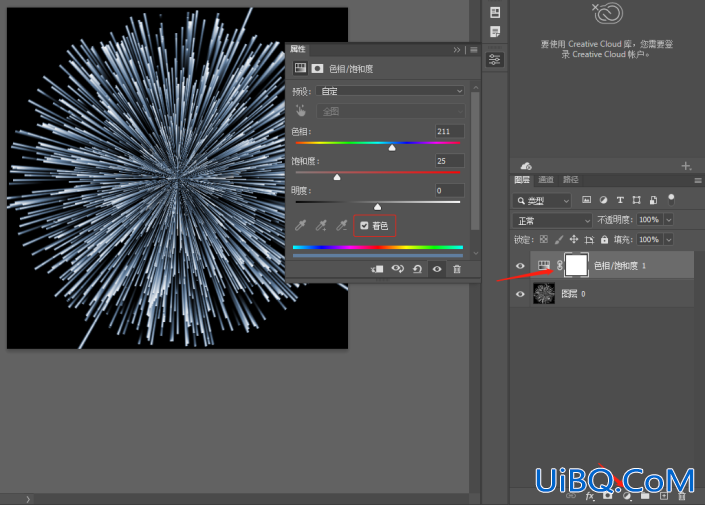The image size is (705, 505).
Task: Open the 正常 blend mode dropdown
Action: click(552, 220)
